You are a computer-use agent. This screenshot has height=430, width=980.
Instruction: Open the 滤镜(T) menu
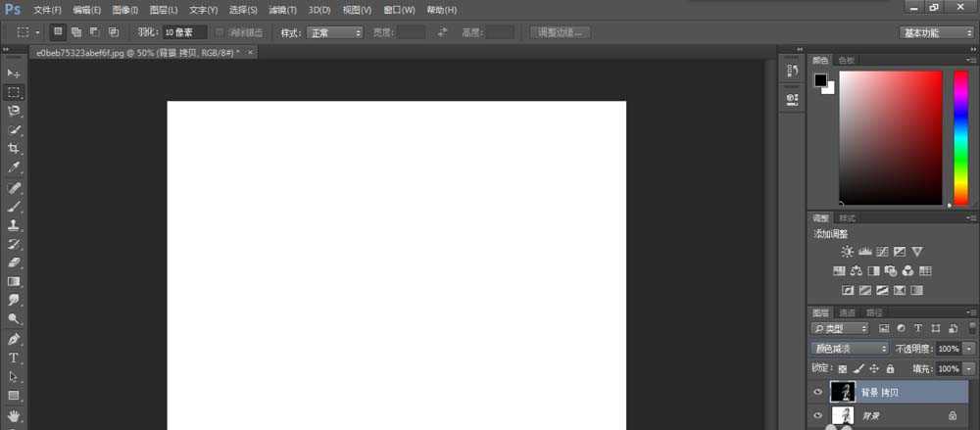click(x=282, y=10)
